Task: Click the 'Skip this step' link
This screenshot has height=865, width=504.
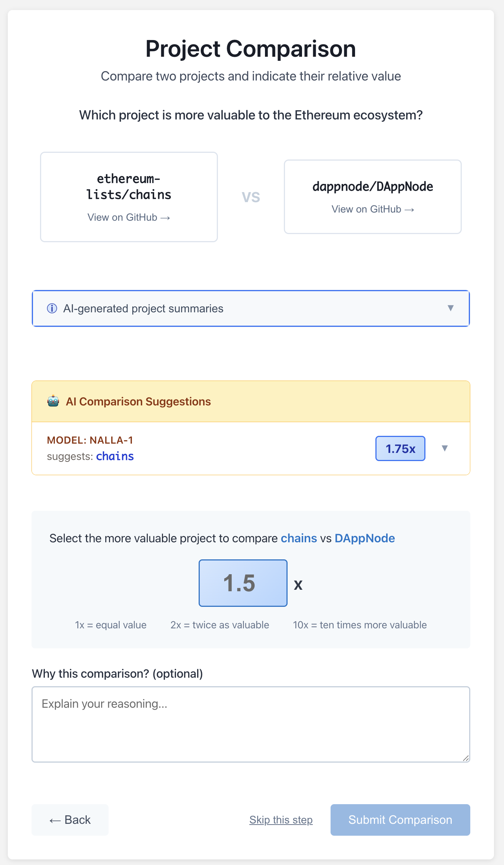Action: tap(281, 820)
